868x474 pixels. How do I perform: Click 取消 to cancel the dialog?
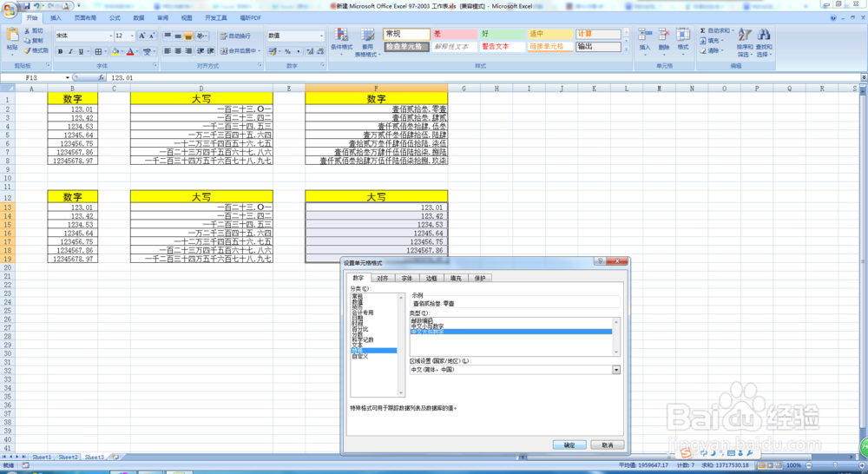click(x=608, y=445)
